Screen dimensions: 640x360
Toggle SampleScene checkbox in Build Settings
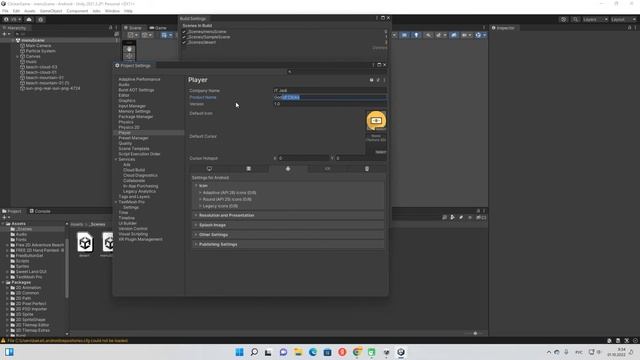click(x=184, y=37)
